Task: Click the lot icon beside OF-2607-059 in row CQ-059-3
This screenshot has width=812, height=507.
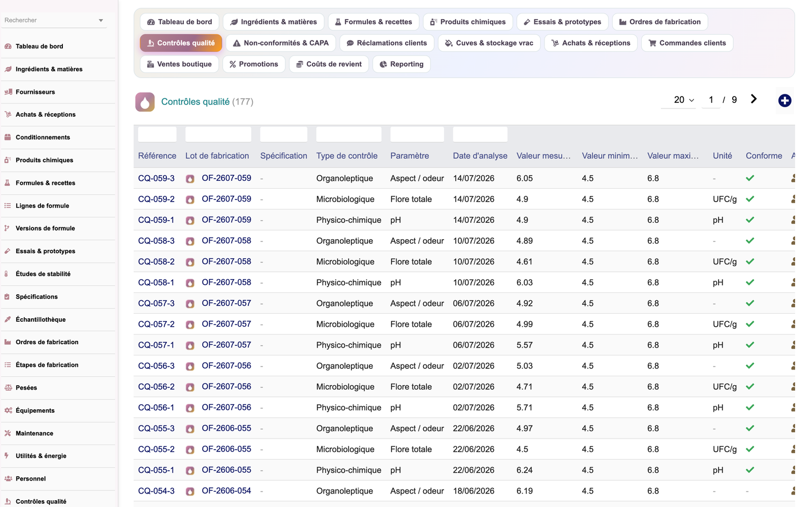Action: [x=190, y=179]
